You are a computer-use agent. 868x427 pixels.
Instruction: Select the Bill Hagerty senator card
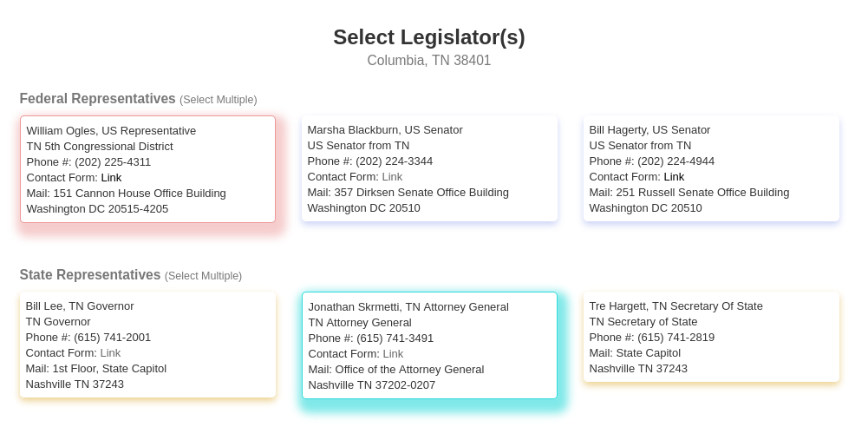pos(711,168)
